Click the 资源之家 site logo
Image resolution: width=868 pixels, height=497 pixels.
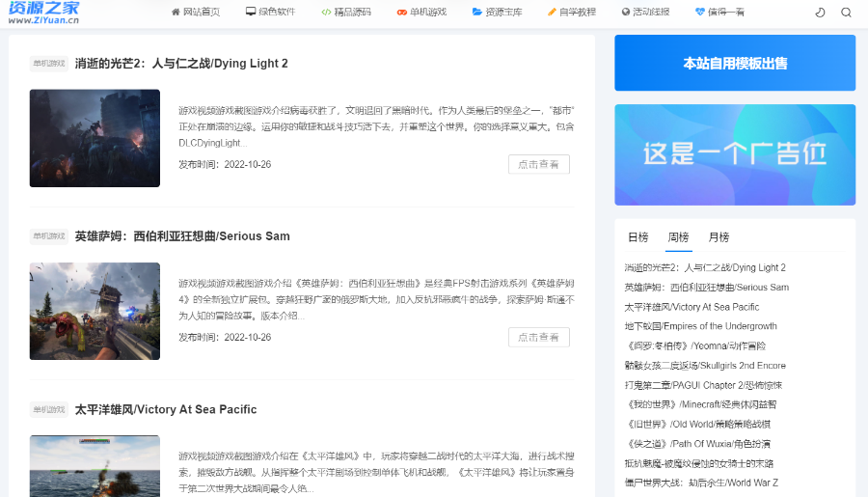(43, 13)
